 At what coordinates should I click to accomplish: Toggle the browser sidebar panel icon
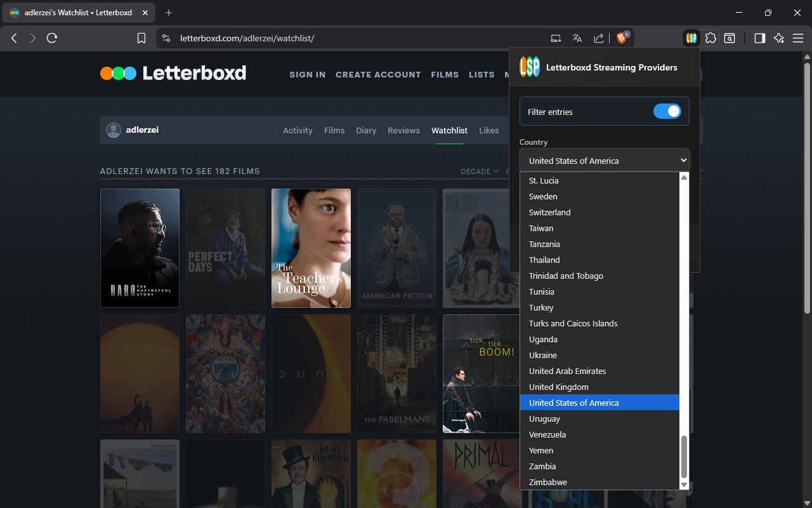tap(759, 38)
